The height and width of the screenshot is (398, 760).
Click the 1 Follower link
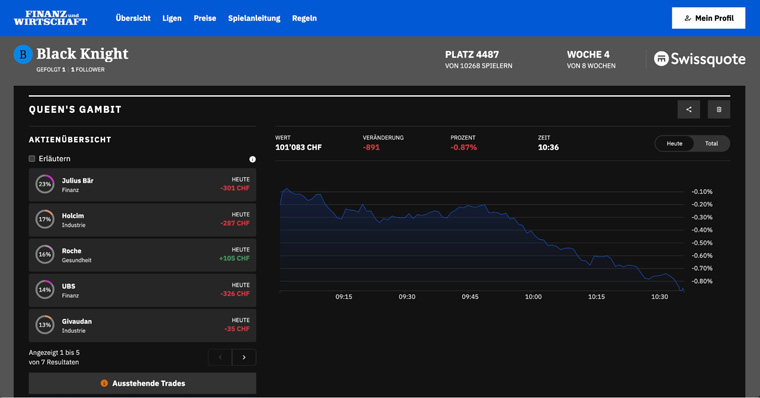pos(88,70)
